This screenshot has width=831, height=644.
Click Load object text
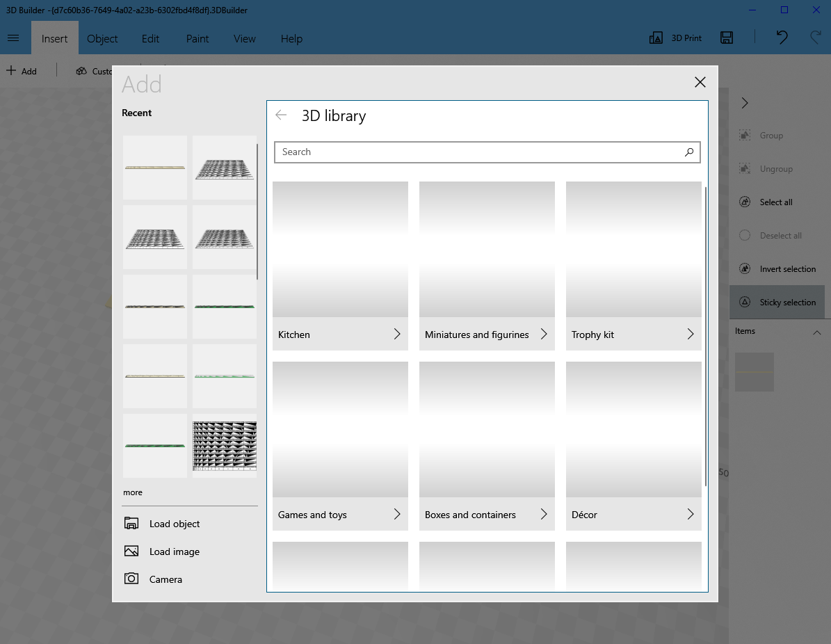[x=175, y=524]
